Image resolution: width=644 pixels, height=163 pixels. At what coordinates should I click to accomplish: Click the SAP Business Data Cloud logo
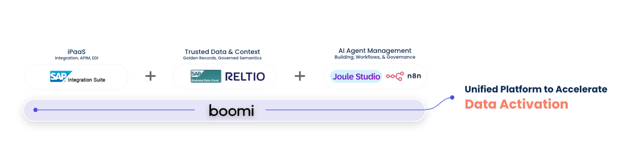tap(206, 76)
